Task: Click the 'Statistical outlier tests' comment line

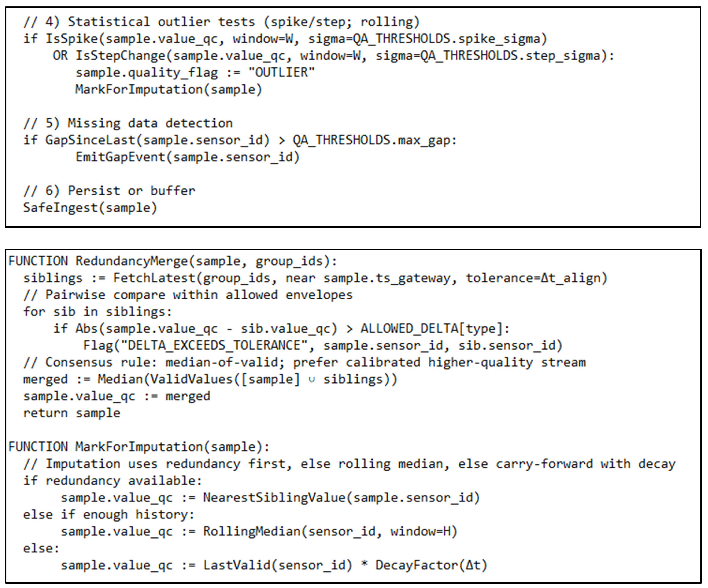Action: tap(221, 22)
